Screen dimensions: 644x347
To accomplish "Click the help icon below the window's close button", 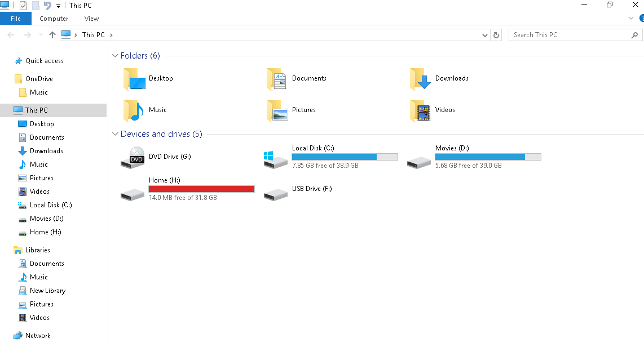I will tap(642, 19).
